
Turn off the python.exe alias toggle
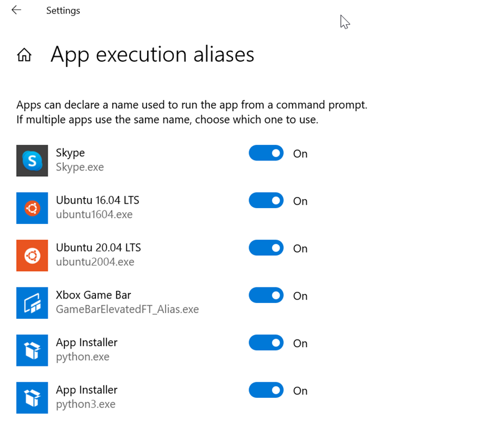point(266,343)
